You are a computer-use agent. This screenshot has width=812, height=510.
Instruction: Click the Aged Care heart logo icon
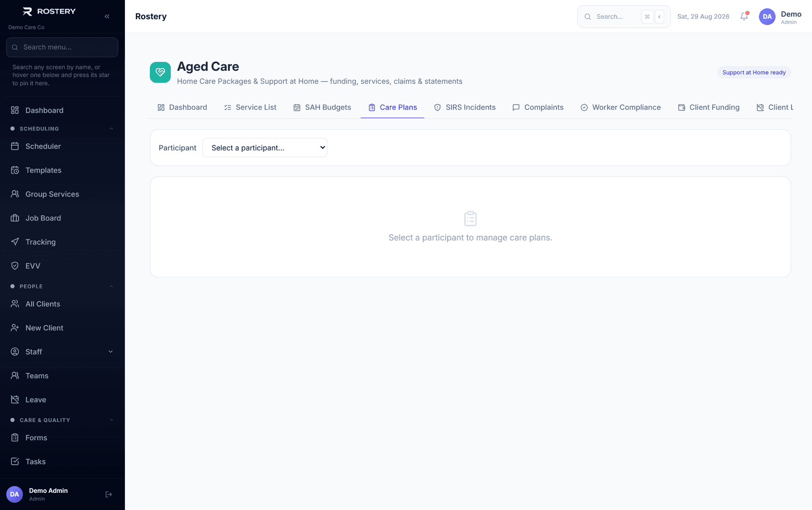click(160, 72)
